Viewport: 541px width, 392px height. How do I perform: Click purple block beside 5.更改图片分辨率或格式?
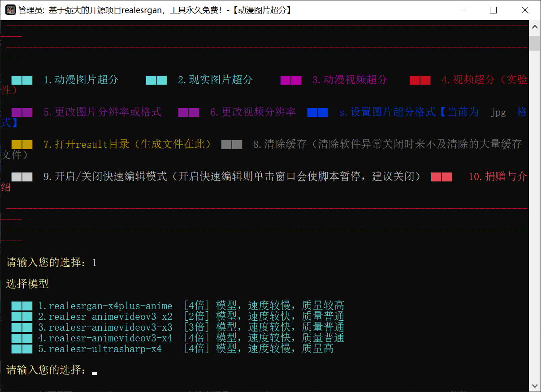click(x=22, y=112)
